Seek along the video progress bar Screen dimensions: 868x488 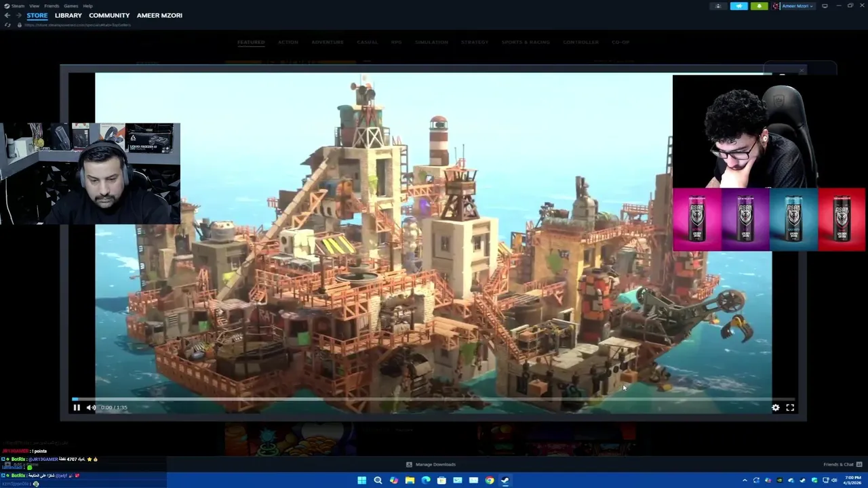[433, 399]
